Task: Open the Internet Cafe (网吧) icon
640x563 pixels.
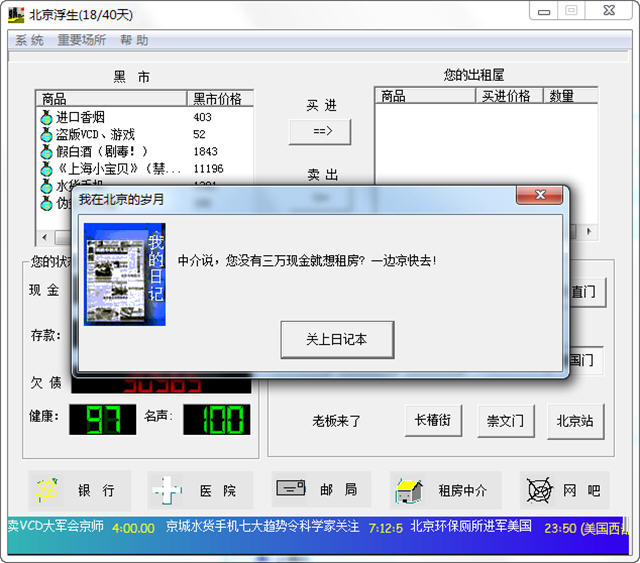Action: [x=539, y=490]
